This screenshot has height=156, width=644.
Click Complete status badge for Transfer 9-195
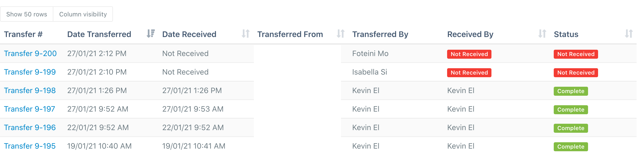tap(571, 146)
